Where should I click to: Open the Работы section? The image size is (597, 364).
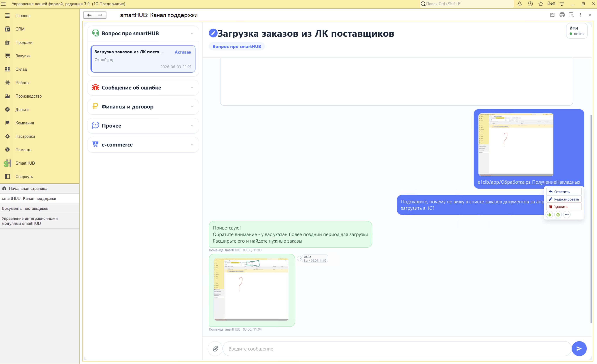pyautogui.click(x=40, y=83)
